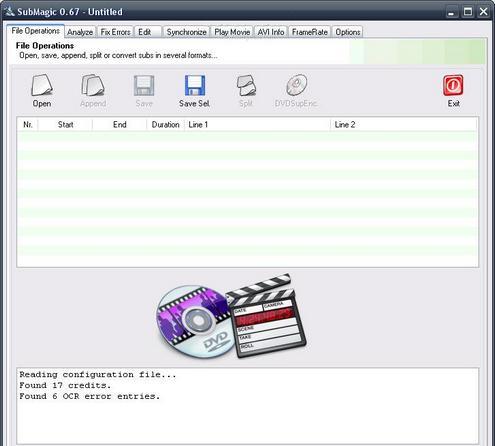Open the FrameRate tab
The height and width of the screenshot is (446, 495).
310,32
